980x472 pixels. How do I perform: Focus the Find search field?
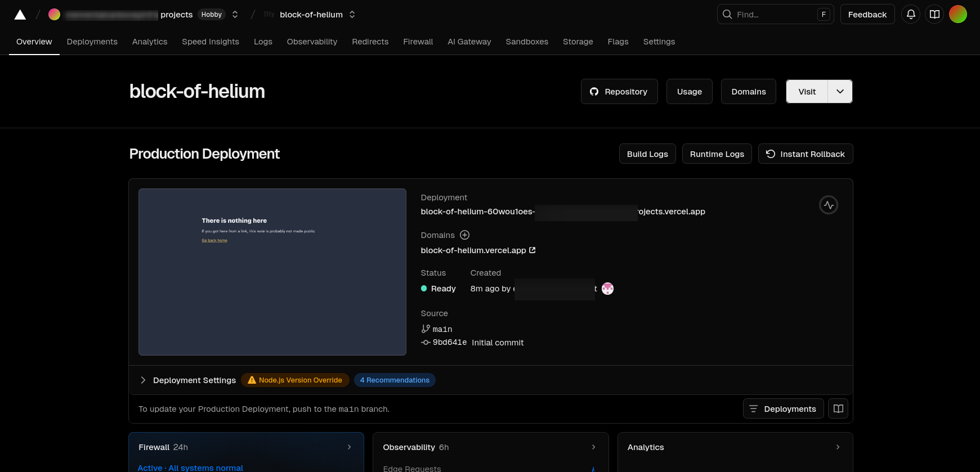coord(775,15)
